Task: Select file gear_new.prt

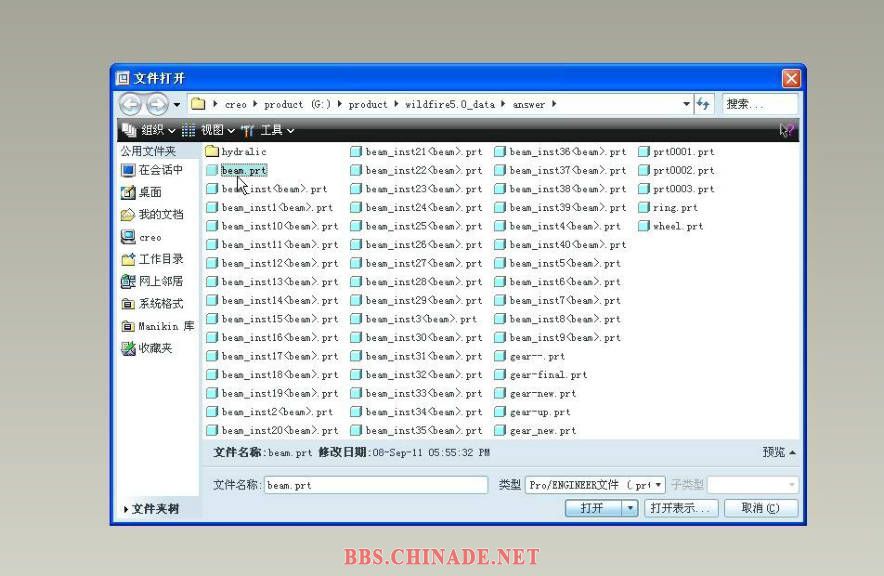Action: click(535, 431)
